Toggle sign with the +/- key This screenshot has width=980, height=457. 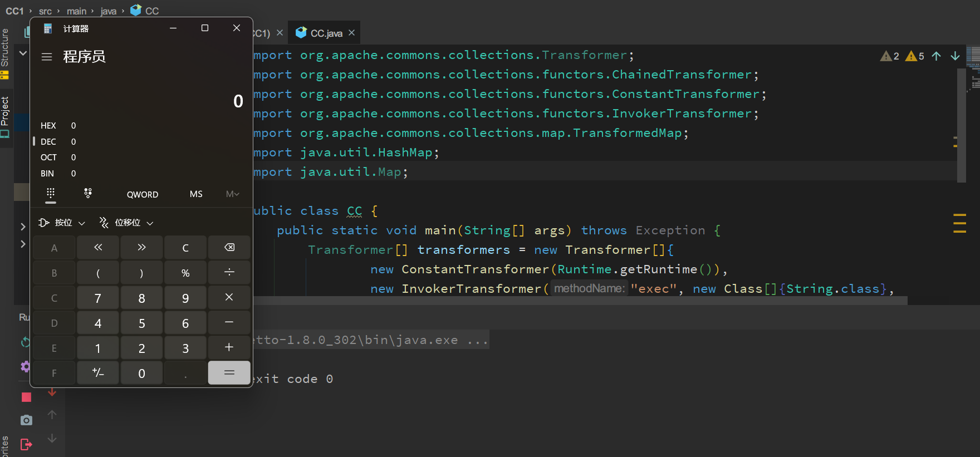(98, 373)
